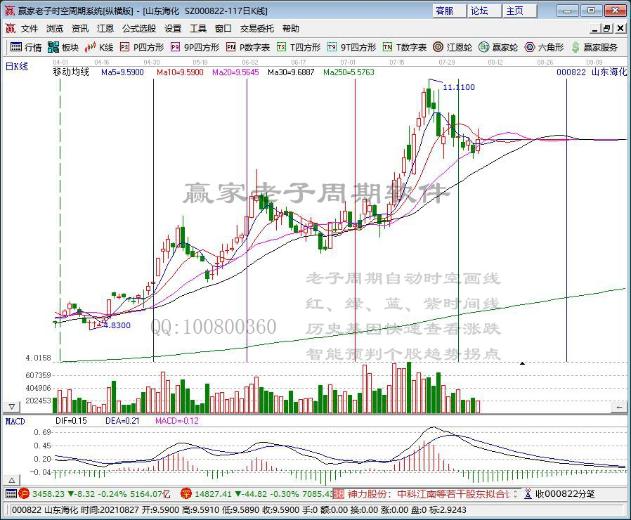This screenshot has height=520, width=631.
Task: Open the 帮助 menu
Action: pyautogui.click(x=291, y=29)
